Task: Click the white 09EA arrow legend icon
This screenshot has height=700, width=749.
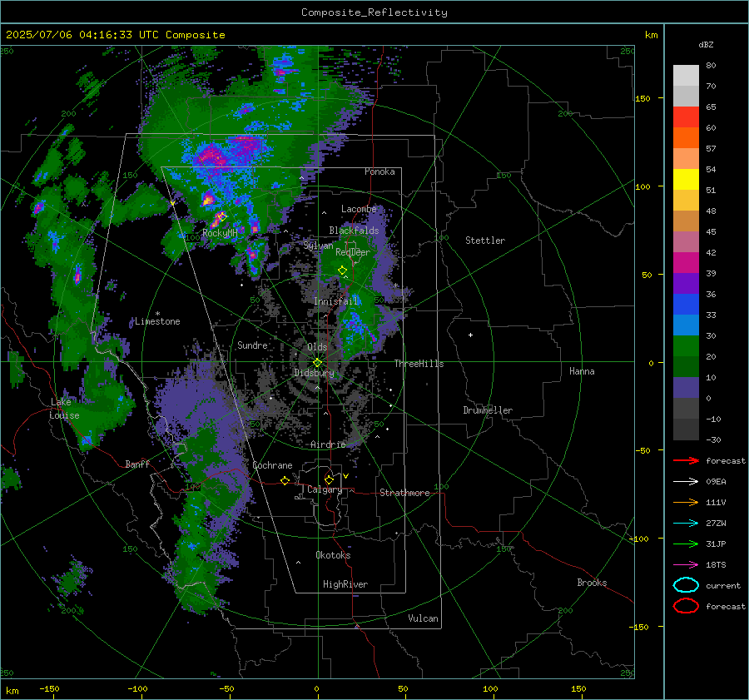Action: point(686,481)
